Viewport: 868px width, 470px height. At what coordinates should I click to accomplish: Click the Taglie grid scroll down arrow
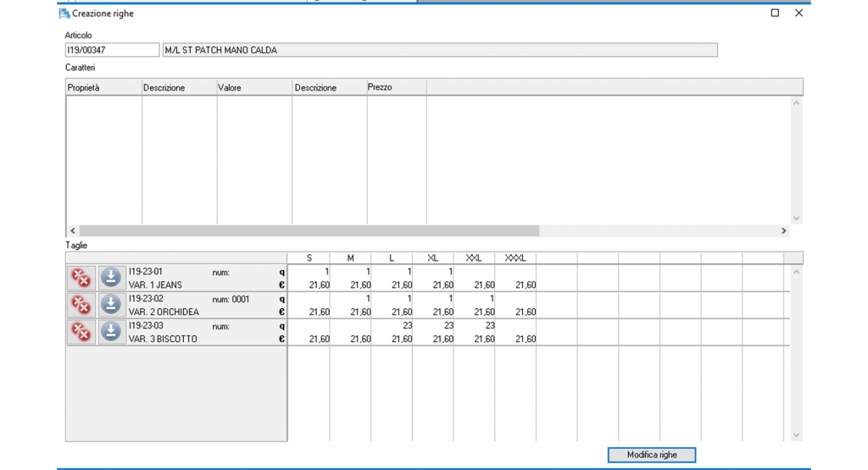[796, 435]
